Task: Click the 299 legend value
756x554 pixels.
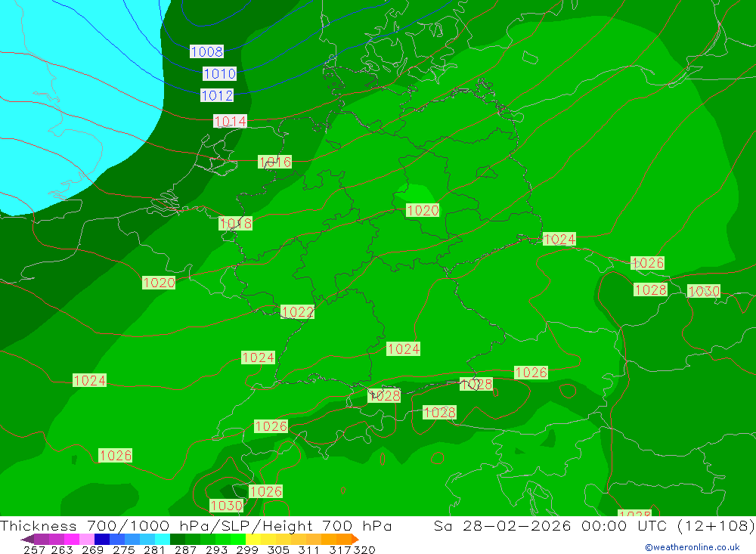Action: pos(247,549)
